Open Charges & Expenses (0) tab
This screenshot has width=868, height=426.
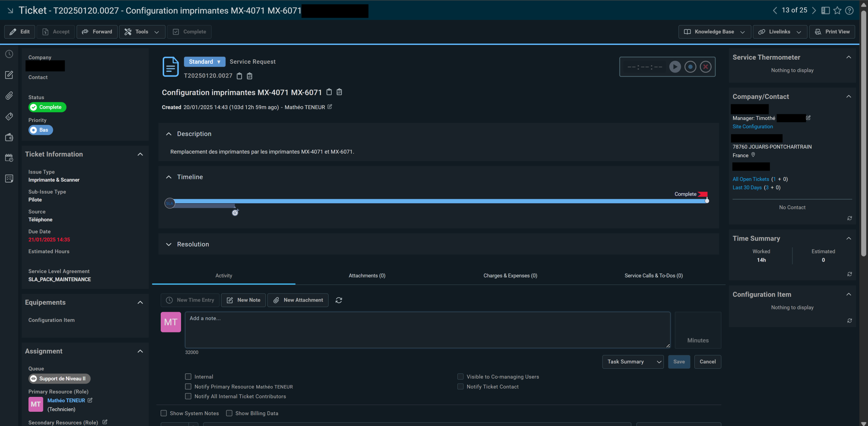[510, 276]
